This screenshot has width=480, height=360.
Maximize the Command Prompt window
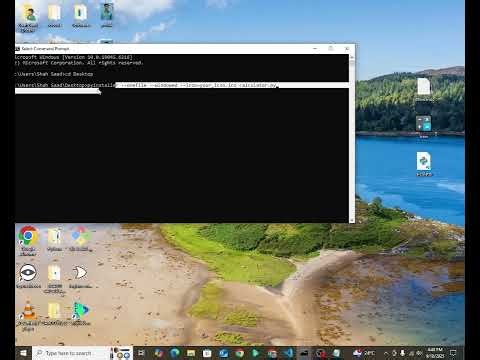coord(331,49)
